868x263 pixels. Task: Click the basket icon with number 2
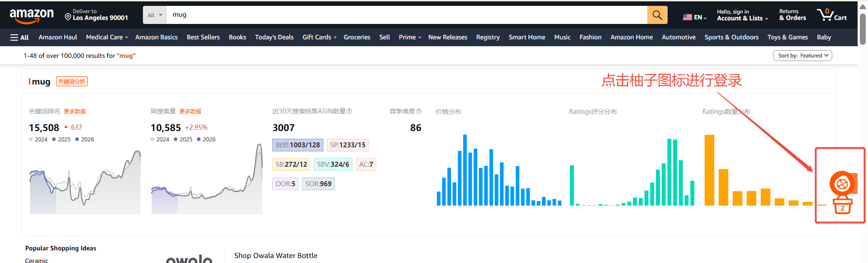click(842, 206)
